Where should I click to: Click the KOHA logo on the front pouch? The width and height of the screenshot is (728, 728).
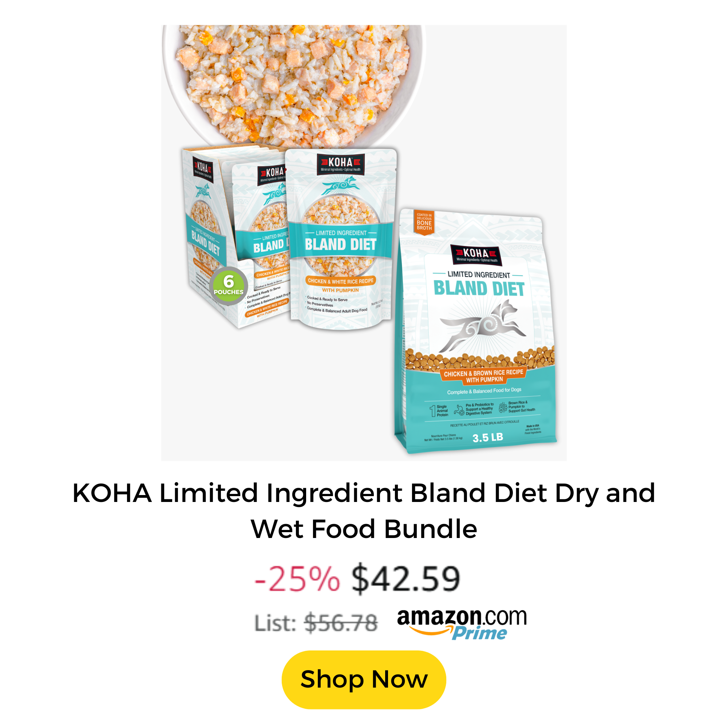tap(340, 164)
